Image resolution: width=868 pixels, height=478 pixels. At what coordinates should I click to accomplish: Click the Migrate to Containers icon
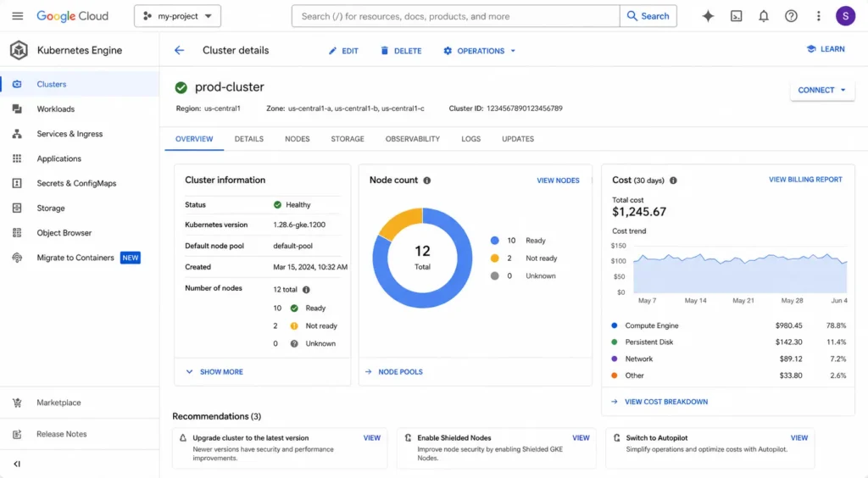(17, 258)
